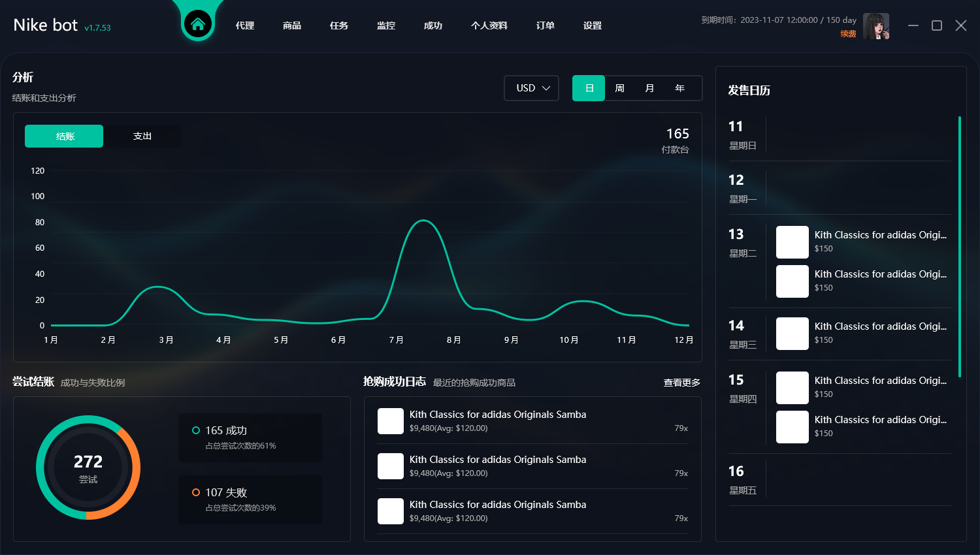Click the 7月 axis label
This screenshot has height=555, width=980.
tap(396, 340)
